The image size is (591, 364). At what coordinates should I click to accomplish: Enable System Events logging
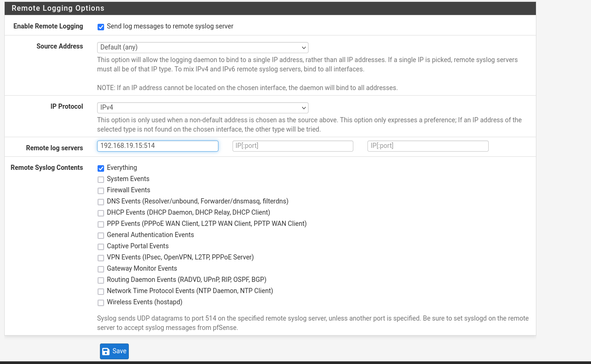[101, 180]
